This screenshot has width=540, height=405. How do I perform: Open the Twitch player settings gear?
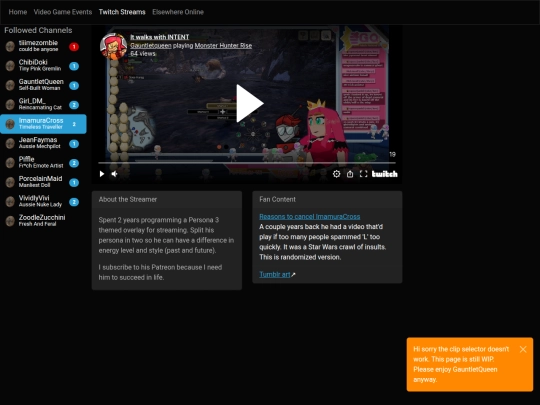pyautogui.click(x=336, y=174)
